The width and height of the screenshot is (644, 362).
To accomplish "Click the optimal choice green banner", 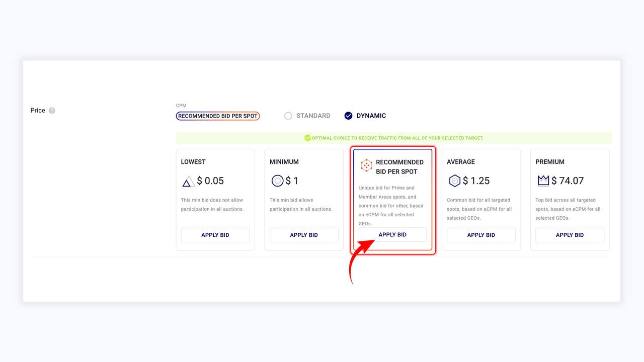I will click(394, 138).
